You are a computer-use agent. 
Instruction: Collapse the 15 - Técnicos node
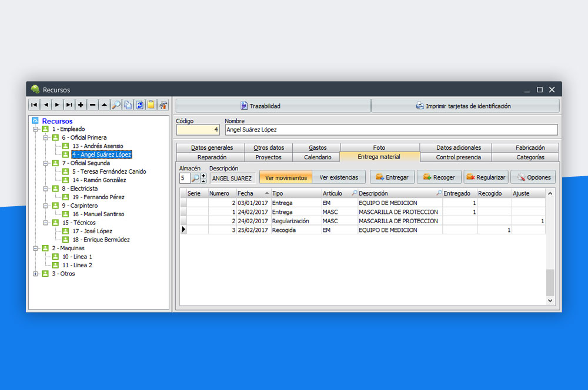[46, 223]
